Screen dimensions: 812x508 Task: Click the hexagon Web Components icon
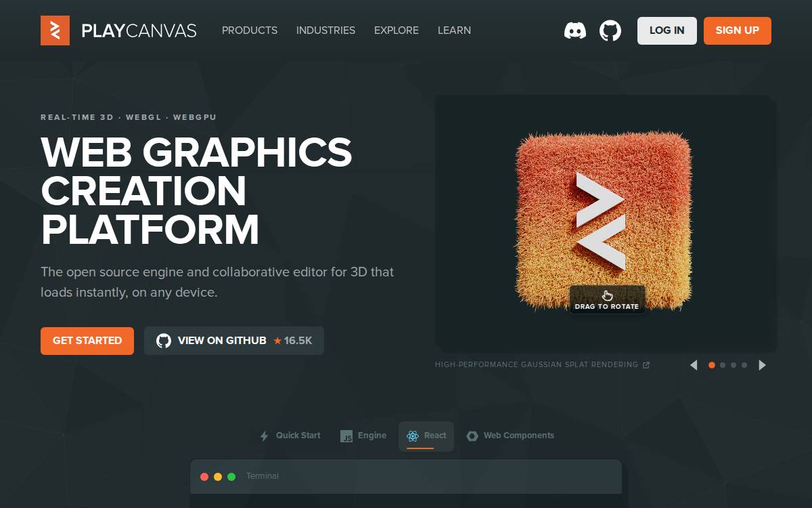click(472, 436)
